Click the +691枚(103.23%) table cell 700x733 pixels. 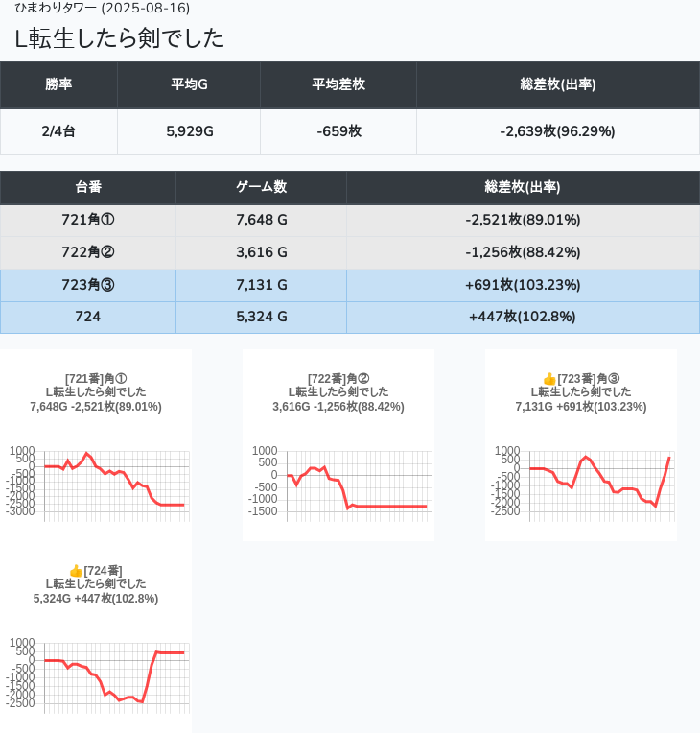pos(523,285)
